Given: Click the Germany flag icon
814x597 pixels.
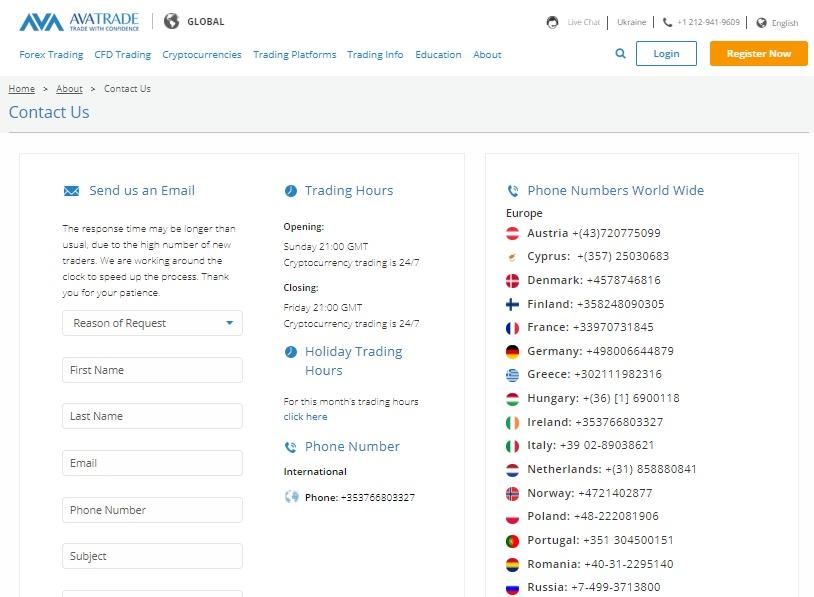Looking at the screenshot, I should click(512, 351).
